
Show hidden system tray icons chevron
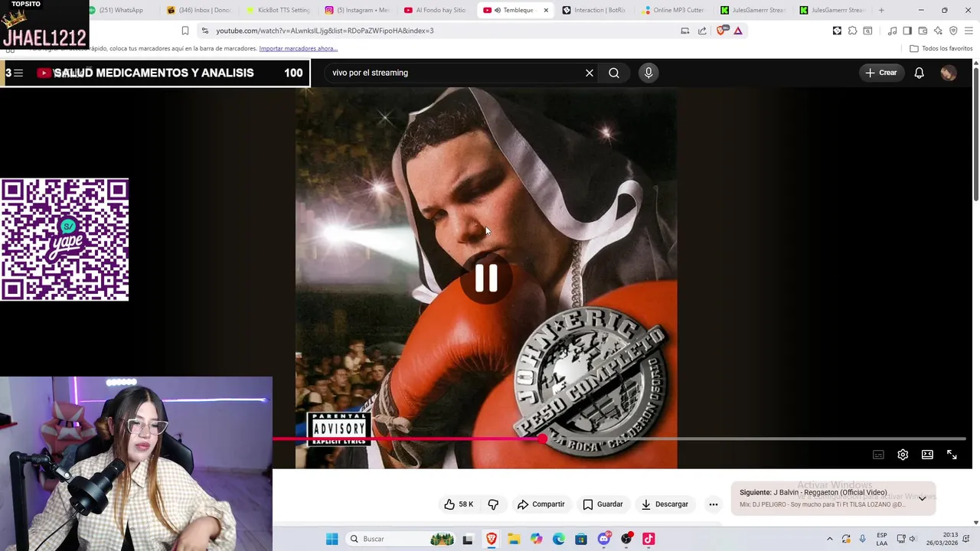pyautogui.click(x=829, y=539)
